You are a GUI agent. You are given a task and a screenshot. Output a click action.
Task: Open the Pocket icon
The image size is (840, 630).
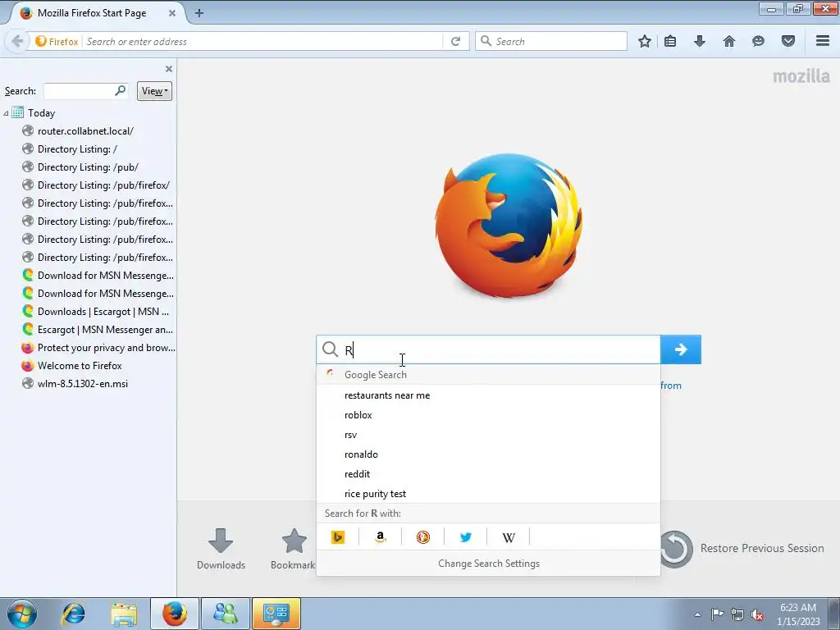[788, 41]
